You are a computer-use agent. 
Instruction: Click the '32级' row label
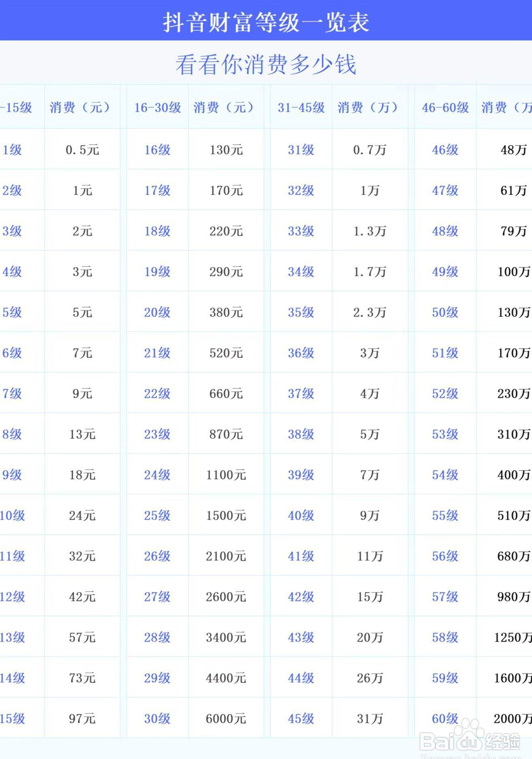pyautogui.click(x=301, y=191)
